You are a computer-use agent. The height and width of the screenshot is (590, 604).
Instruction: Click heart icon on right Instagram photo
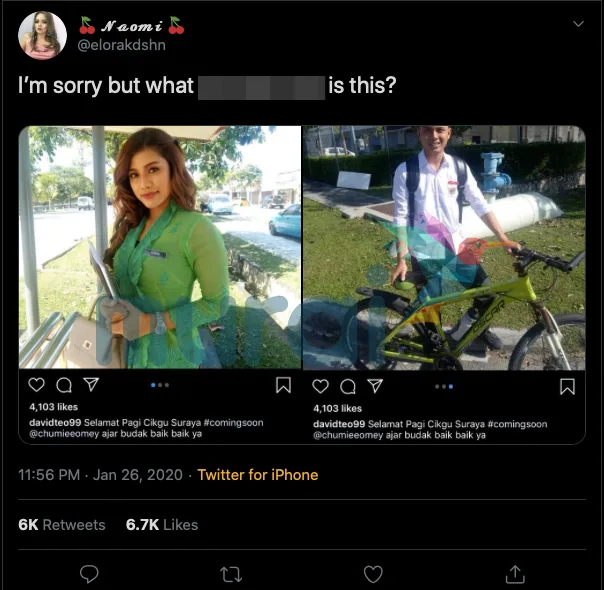[320, 385]
